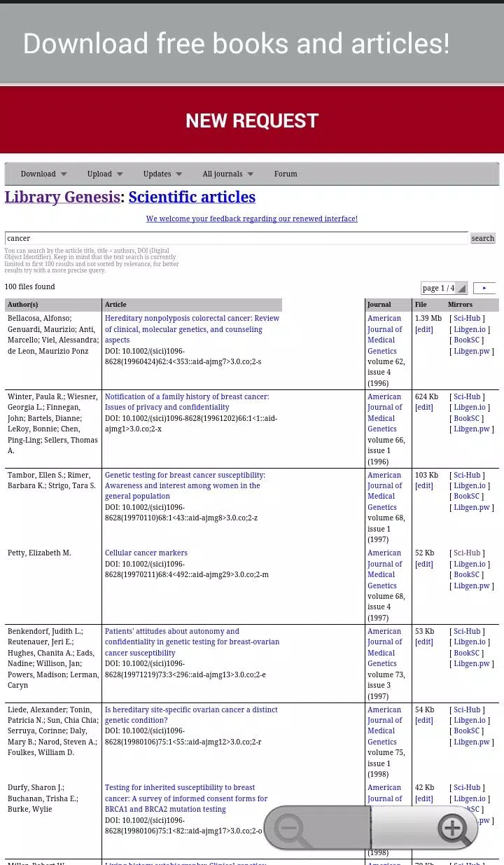Open Sci-Hub mirror for 54 Kb file
The height and width of the screenshot is (865, 504).
[x=467, y=710]
